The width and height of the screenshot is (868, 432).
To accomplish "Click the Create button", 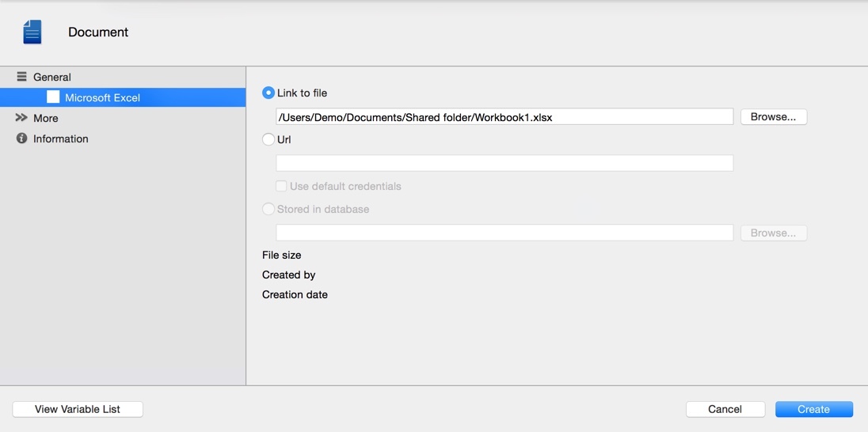I will (x=814, y=409).
